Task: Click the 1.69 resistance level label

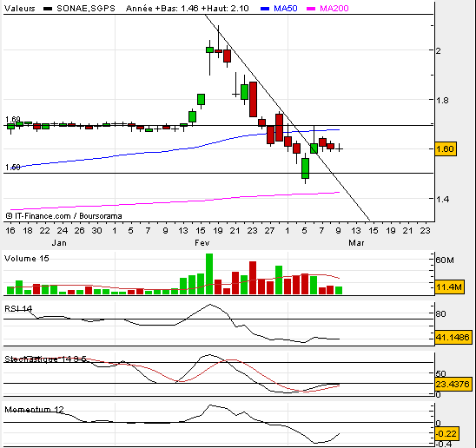Action: (x=13, y=119)
